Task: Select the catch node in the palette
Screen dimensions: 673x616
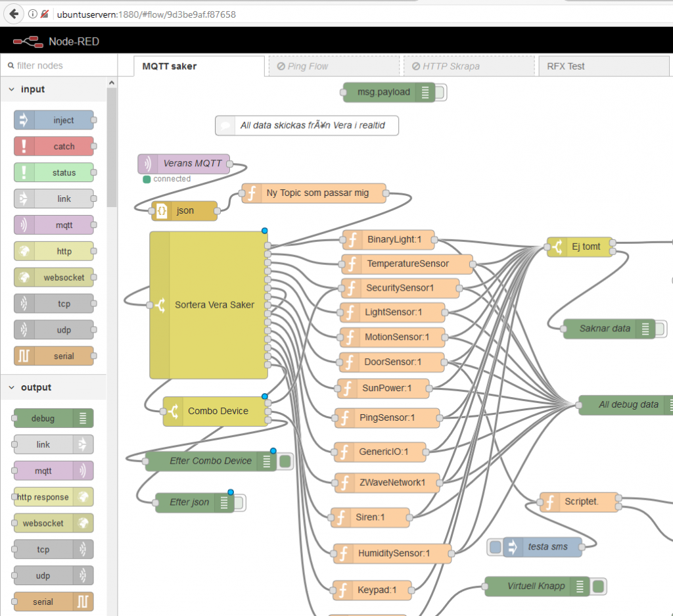Action: (x=54, y=147)
